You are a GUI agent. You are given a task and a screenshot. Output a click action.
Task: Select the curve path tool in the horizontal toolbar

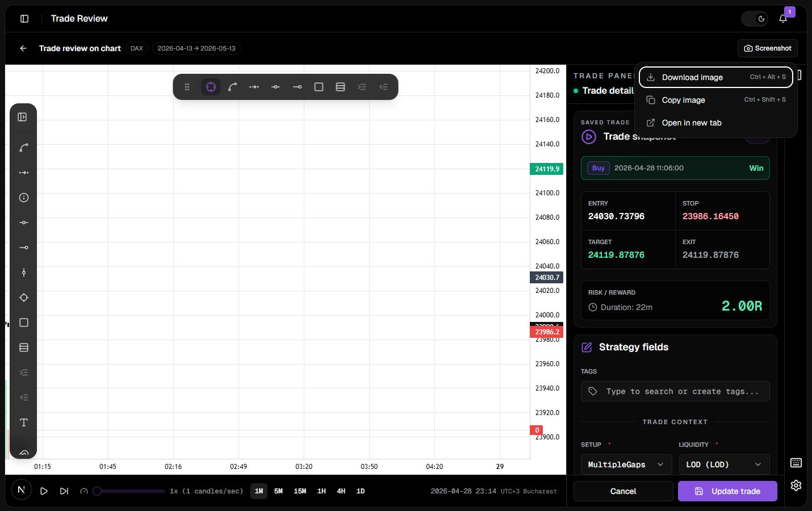(232, 87)
